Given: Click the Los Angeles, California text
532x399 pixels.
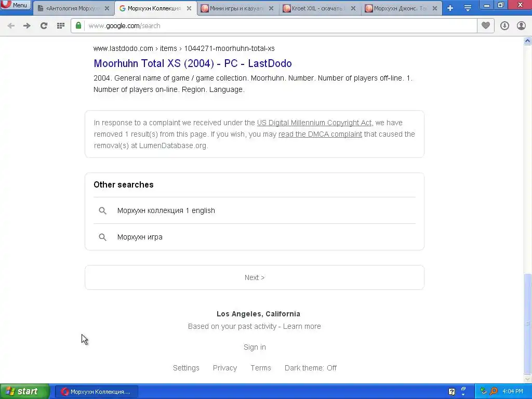Looking at the screenshot, I should coord(258,314).
